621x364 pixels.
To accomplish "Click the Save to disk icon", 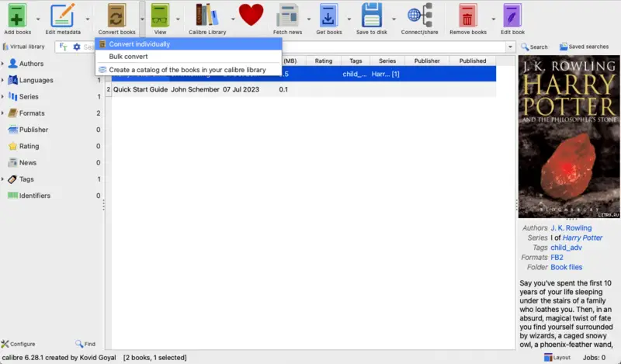I will pos(372,16).
